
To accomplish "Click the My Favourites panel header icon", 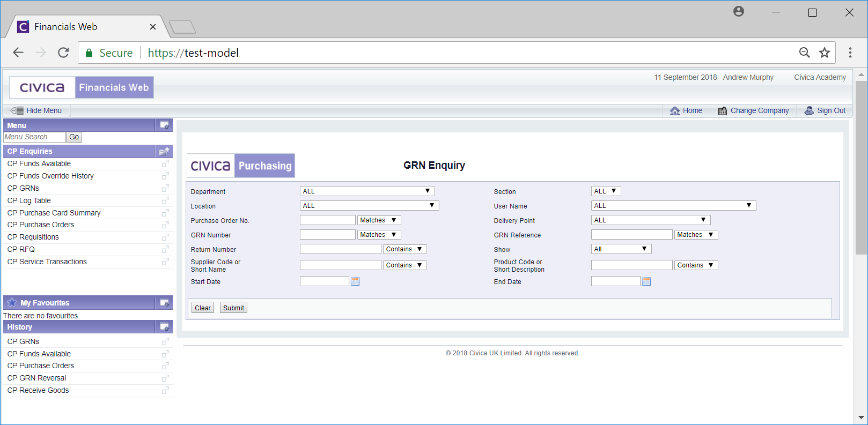I will tap(165, 303).
